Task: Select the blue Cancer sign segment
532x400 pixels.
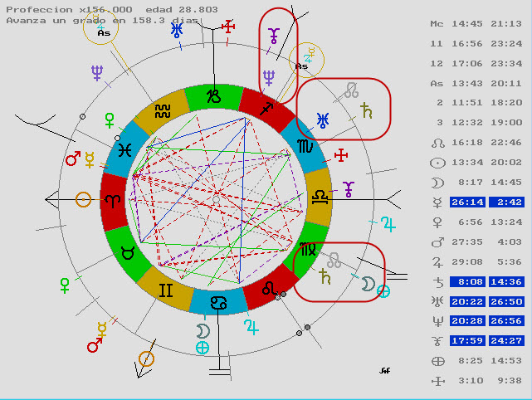Action: coord(216,302)
